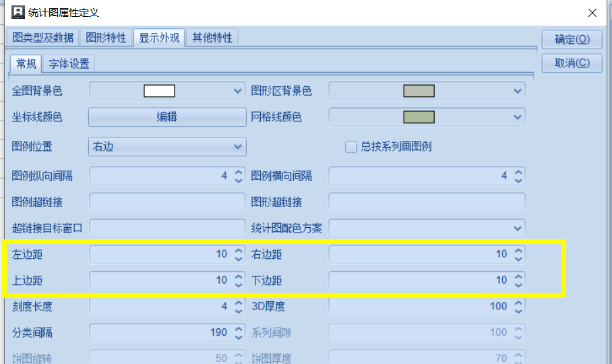Increase the 右边距 value
The image size is (612, 364).
coord(518,250)
